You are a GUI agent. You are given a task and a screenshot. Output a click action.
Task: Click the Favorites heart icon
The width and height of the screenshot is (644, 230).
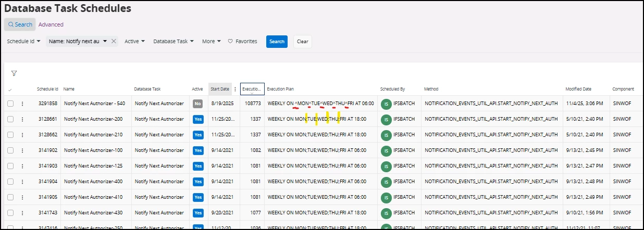tap(230, 41)
